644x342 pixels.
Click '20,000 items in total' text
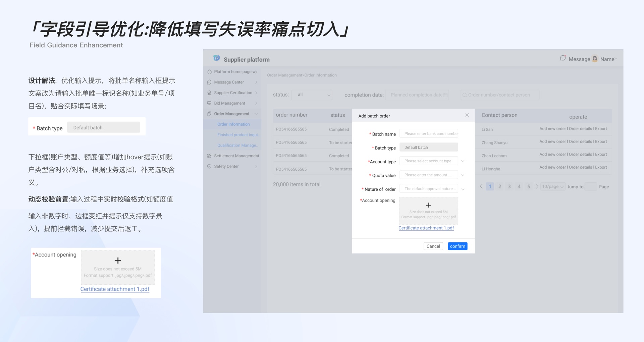pyautogui.click(x=297, y=184)
